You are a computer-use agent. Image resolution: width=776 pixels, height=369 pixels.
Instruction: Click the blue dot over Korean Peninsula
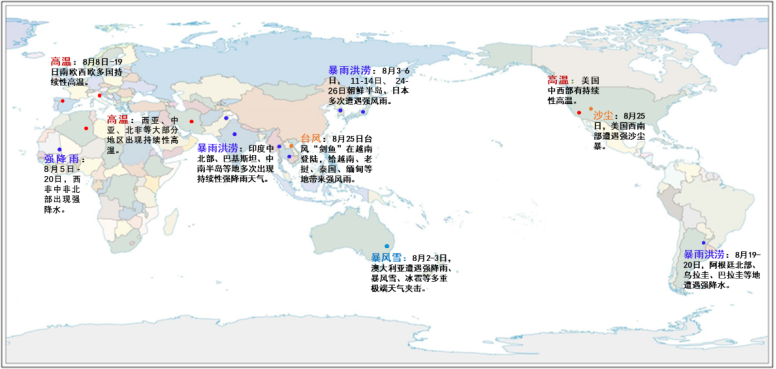coord(340,110)
